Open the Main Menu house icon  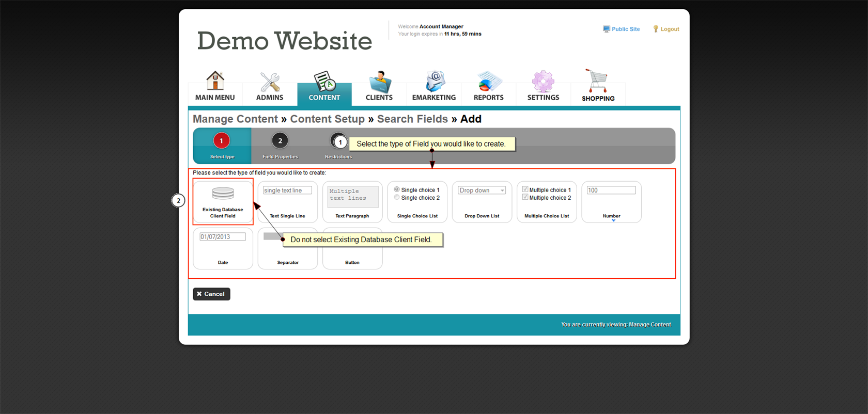[x=215, y=81]
